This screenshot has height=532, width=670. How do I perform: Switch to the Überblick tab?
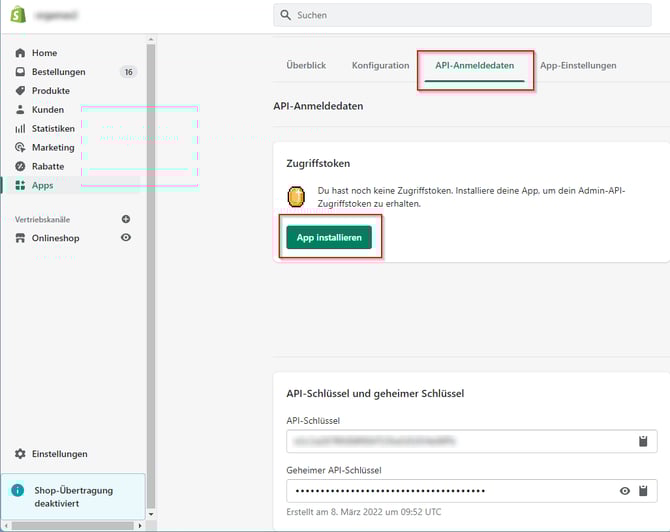[x=306, y=65]
